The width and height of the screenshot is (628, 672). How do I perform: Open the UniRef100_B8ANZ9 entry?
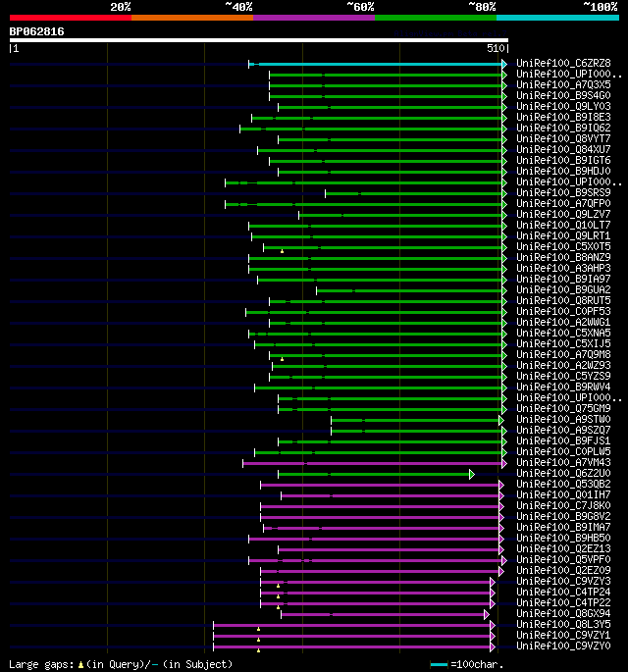(563, 258)
